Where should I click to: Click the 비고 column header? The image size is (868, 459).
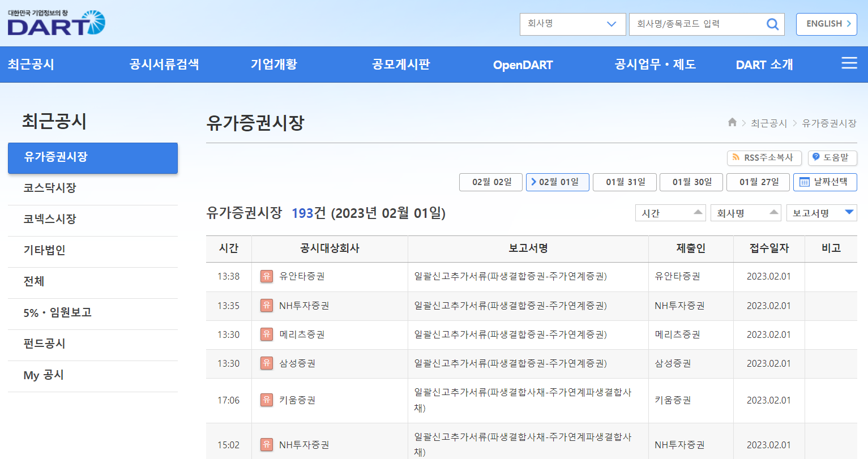point(831,248)
